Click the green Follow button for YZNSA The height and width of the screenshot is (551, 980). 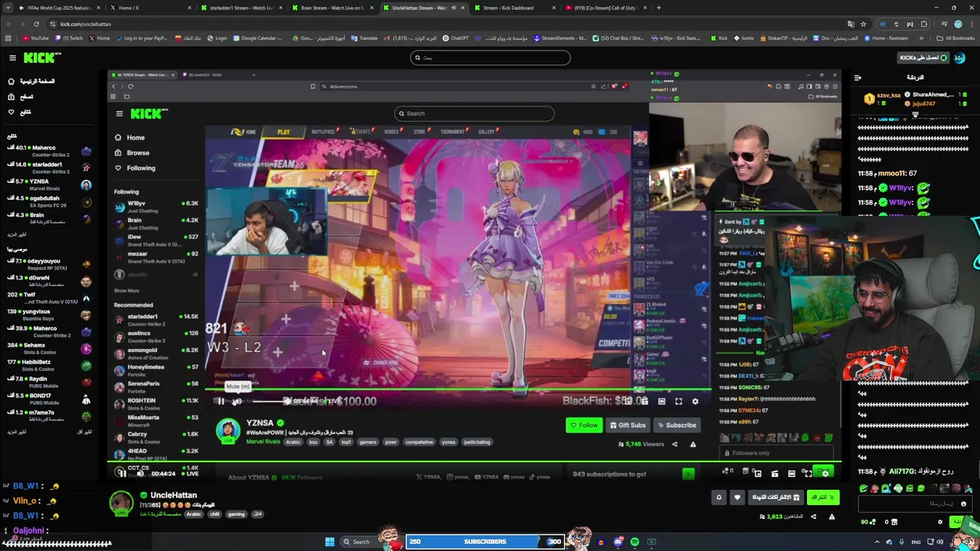tap(583, 425)
